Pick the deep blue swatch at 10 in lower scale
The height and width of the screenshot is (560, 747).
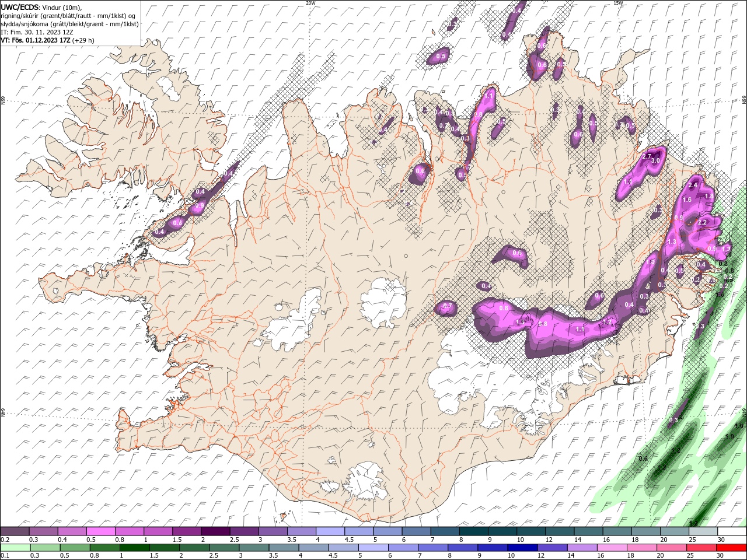[522, 548]
